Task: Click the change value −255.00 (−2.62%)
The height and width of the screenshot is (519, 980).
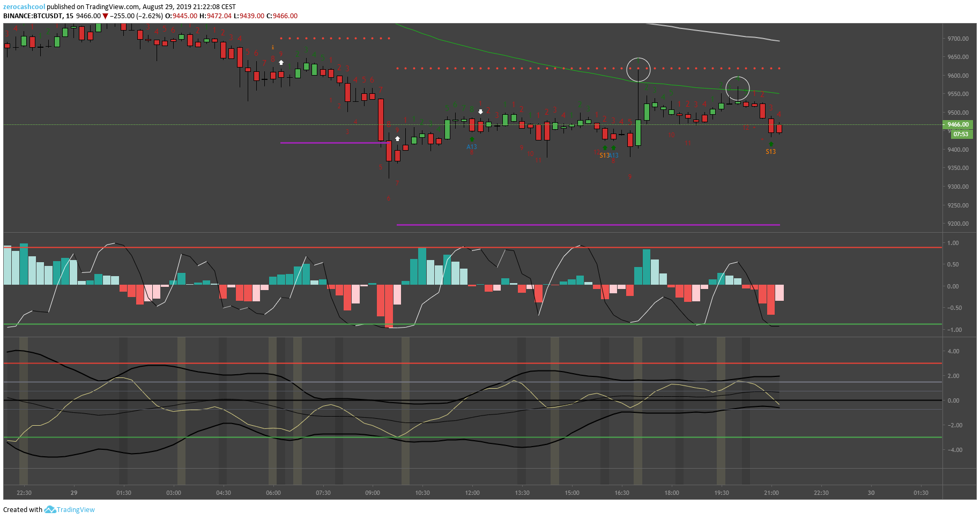Action: tap(136, 16)
